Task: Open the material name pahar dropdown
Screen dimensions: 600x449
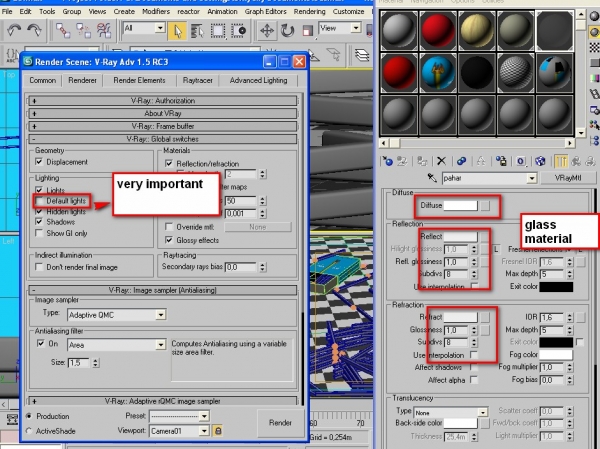Action: click(x=532, y=178)
